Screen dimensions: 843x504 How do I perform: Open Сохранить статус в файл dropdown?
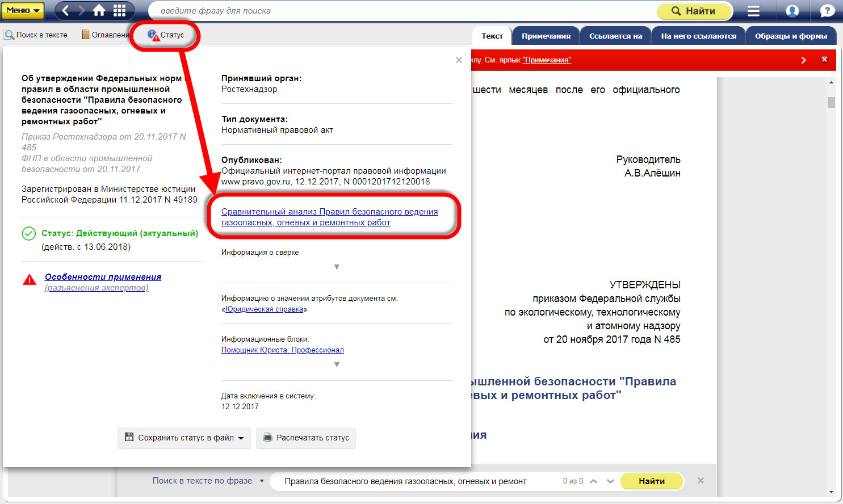coord(184,438)
